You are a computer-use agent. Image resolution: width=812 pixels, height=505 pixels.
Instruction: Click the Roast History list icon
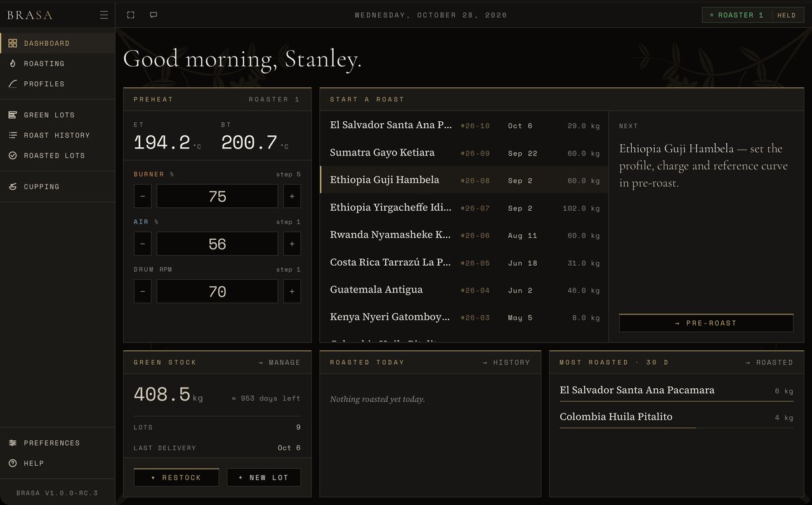tap(13, 135)
